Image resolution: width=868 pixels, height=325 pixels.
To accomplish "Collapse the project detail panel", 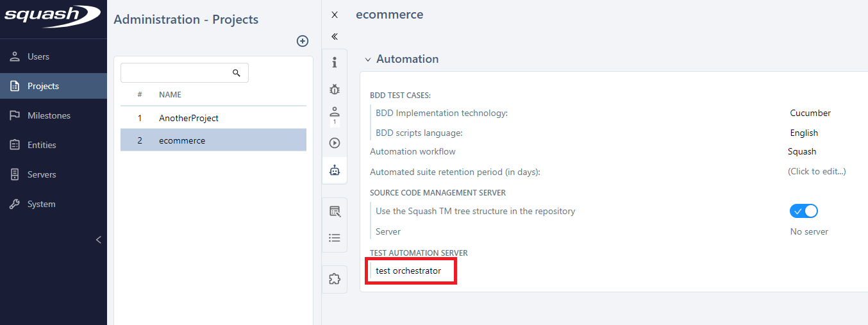I will tap(334, 37).
